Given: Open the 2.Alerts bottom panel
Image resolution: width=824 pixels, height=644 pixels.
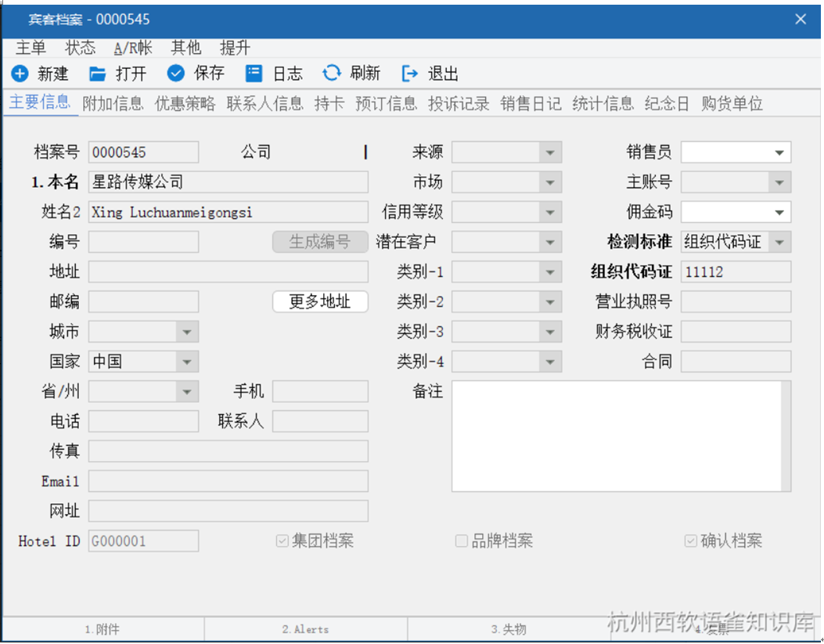Looking at the screenshot, I should pos(305,629).
